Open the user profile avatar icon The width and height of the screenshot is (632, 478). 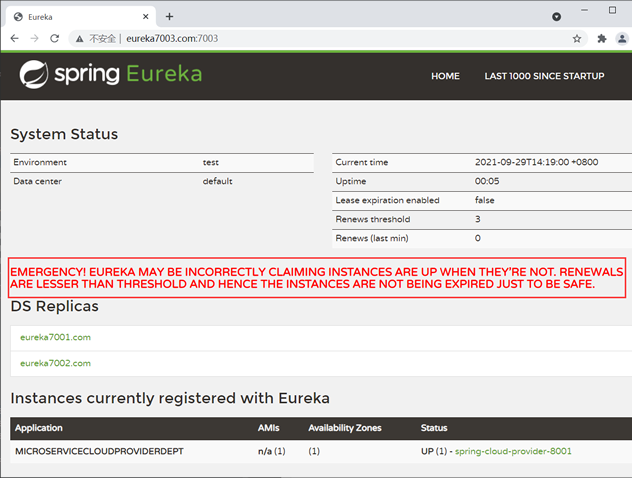point(622,39)
